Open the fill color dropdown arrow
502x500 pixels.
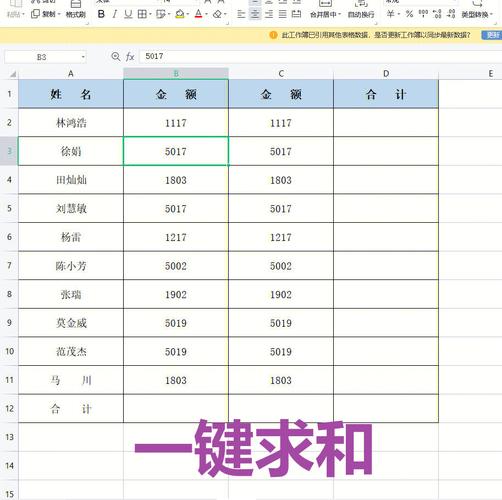[188, 14]
